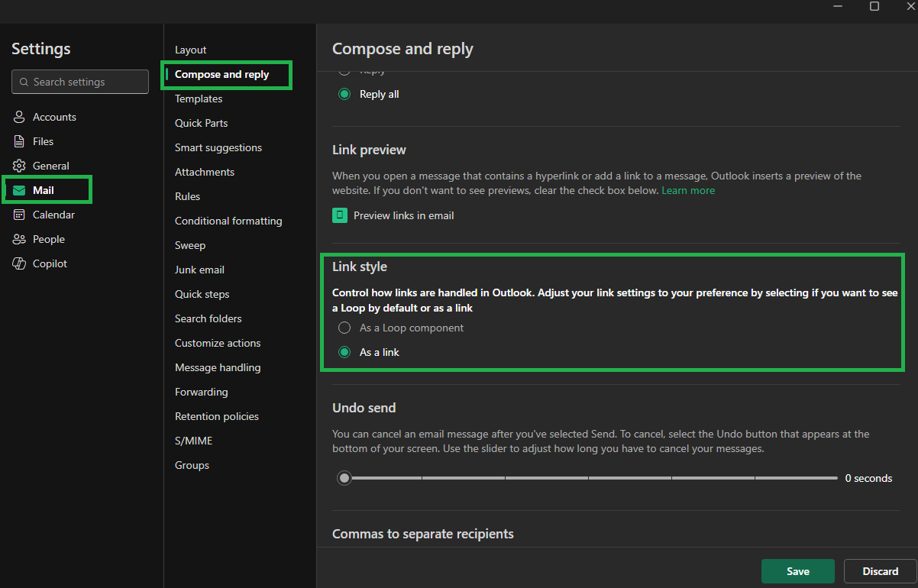Select As a Loop component option
918x588 pixels.
coord(344,328)
